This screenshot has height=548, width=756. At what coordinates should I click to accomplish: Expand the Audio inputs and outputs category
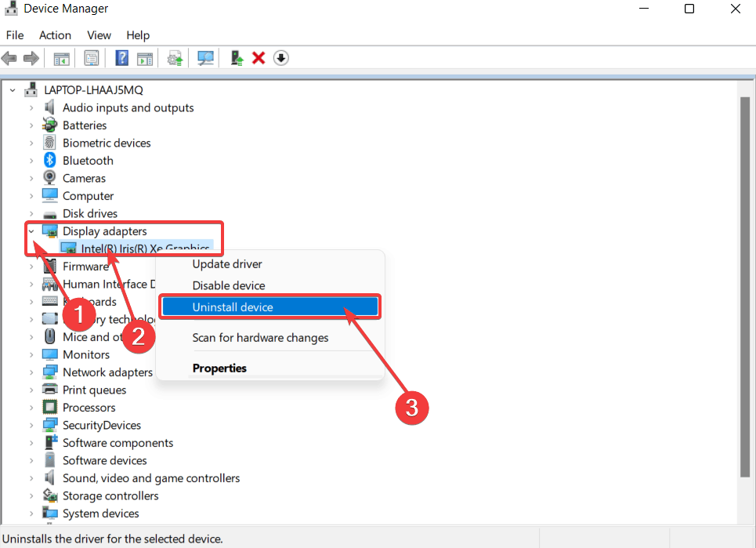point(31,107)
